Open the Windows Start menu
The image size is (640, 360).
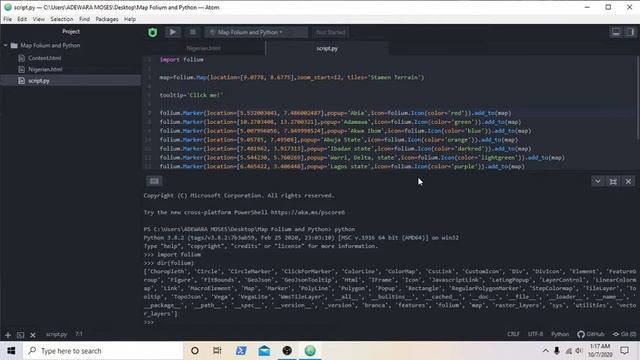(x=11, y=351)
